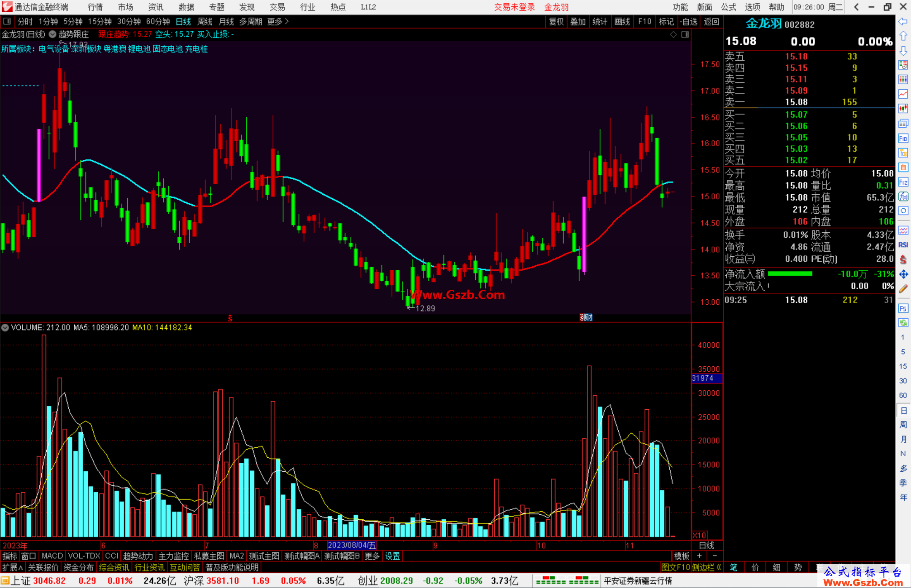Click the checklist icon in right sidebar
Viewport: 911px width, 588px height.
tap(903, 65)
